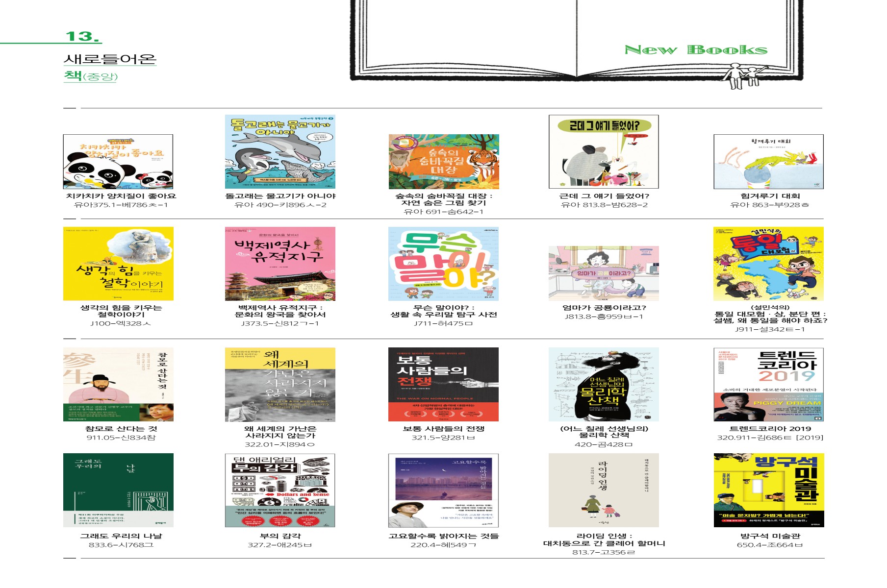887x588 pixels.
Task: Open the 근데 그 얘기 들었어? cover
Action: 604,152
